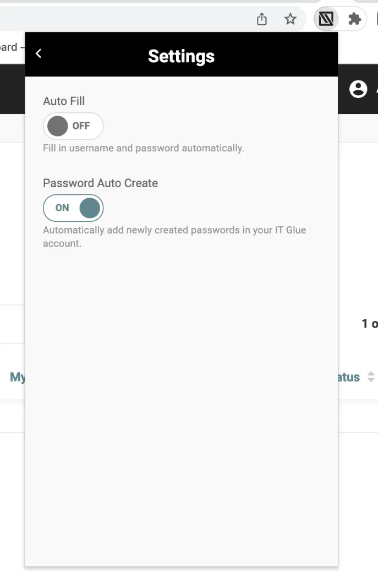The height and width of the screenshot is (588, 378).
Task: Click the Password Auto Create label
Action: pos(100,183)
